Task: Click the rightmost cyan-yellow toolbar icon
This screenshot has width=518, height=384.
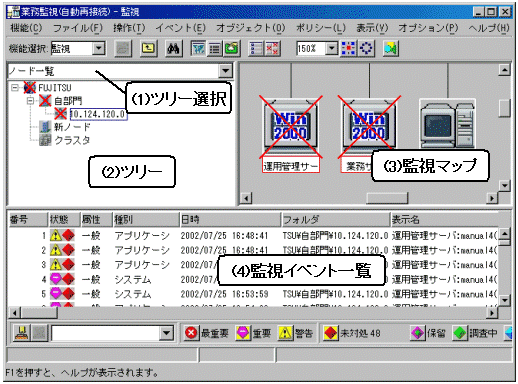Action: [390, 49]
